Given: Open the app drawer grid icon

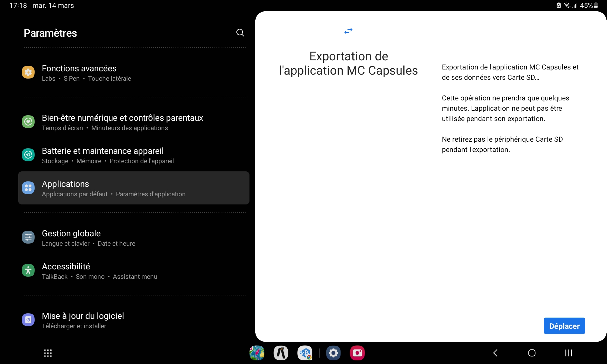Looking at the screenshot, I should (x=48, y=353).
